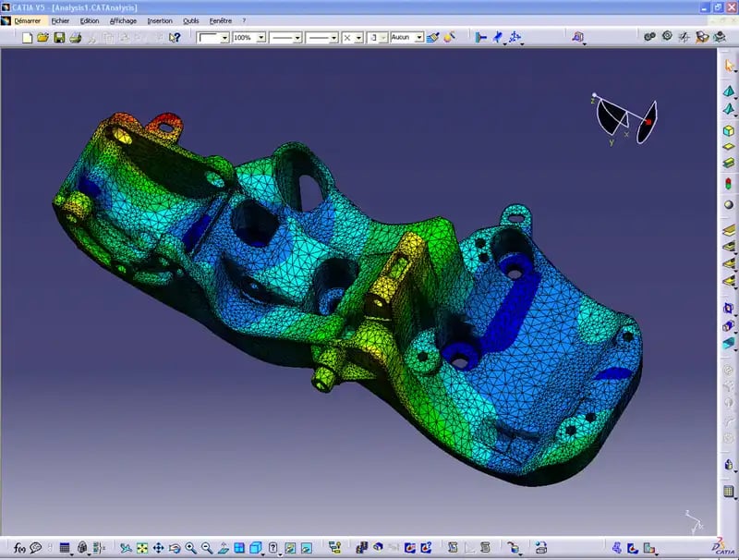
Task: Open a file with the Open folder icon
Action: click(x=43, y=38)
